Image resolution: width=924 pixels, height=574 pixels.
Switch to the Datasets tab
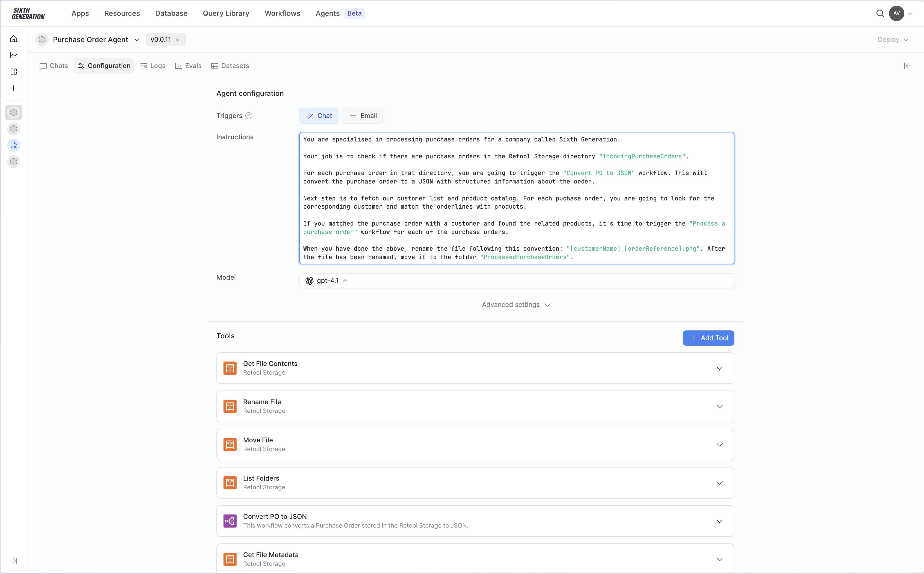click(x=230, y=66)
